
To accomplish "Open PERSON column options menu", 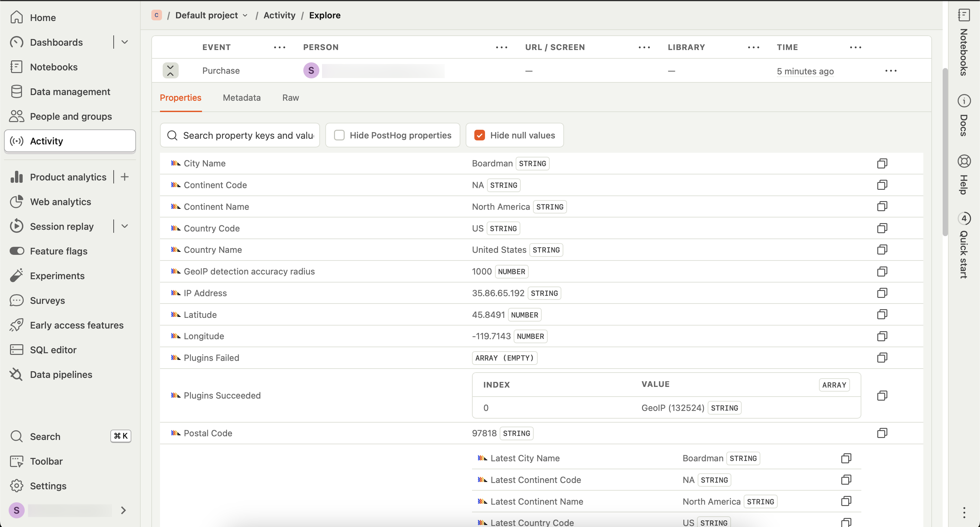I will (501, 47).
